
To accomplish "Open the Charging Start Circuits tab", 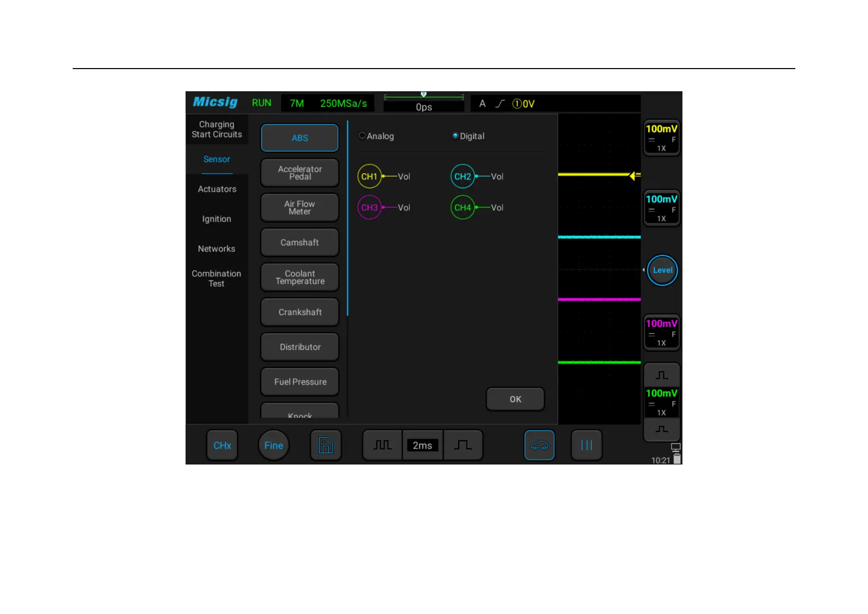I will tap(216, 129).
